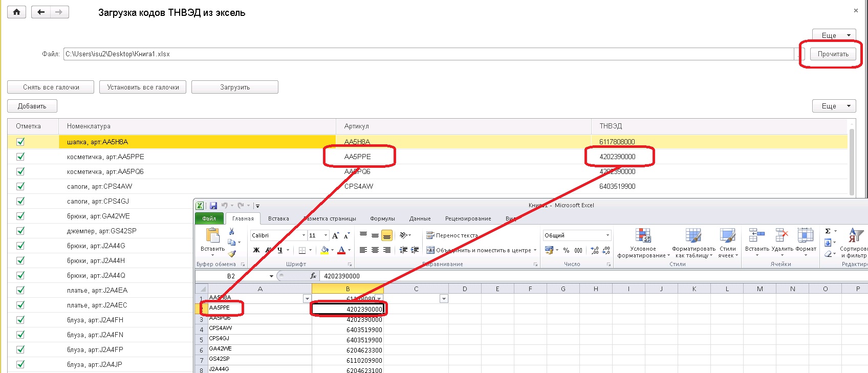This screenshot has width=868, height=373.
Task: Click the AutoSum sigma icon
Action: point(828,231)
